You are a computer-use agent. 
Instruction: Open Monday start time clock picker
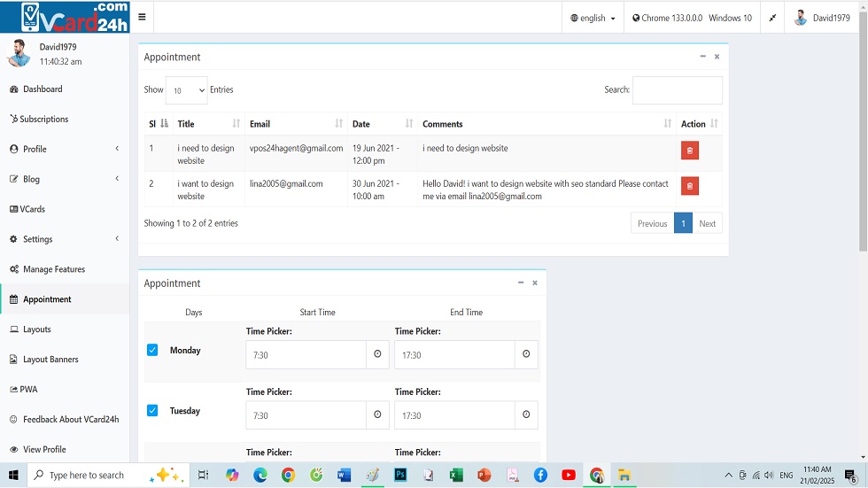click(377, 354)
